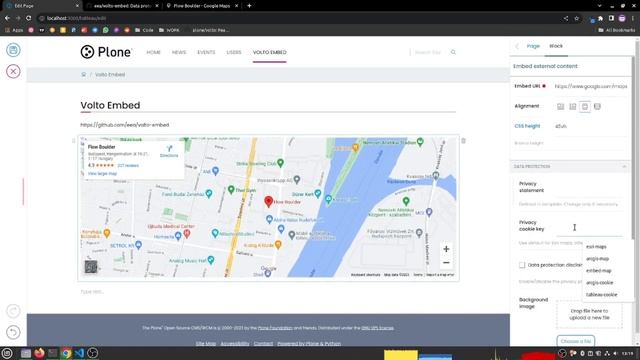Click the Volto Embed breadcrumb link
Image resolution: width=640 pixels, height=360 pixels.
[110, 75]
